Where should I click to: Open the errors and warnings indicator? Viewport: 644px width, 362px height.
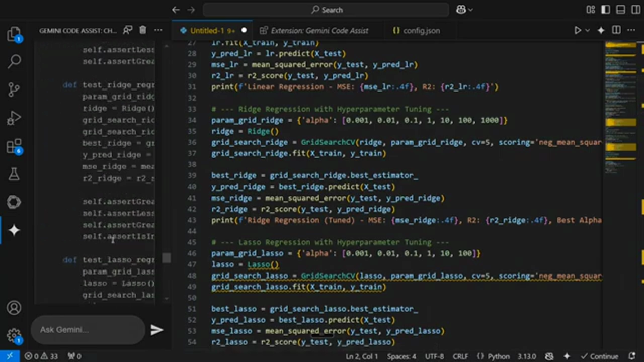click(x=41, y=356)
